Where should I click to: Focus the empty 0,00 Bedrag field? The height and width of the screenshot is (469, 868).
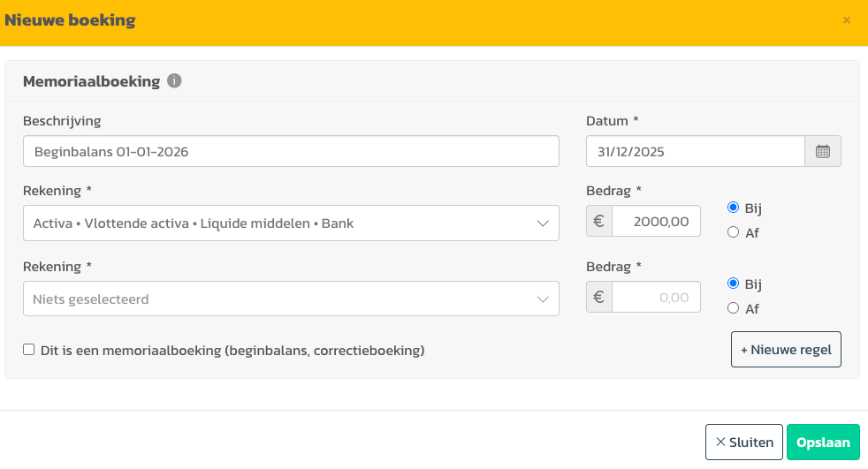655,298
